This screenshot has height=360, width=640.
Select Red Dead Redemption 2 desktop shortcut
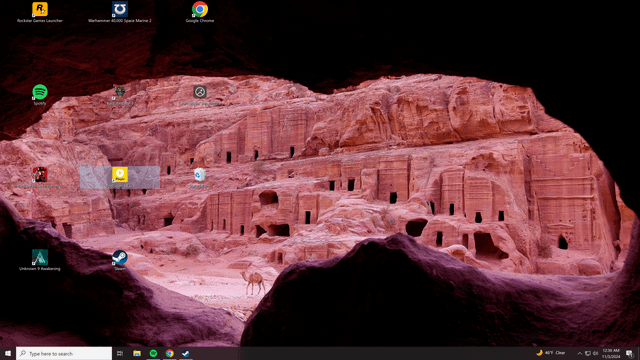[40, 176]
